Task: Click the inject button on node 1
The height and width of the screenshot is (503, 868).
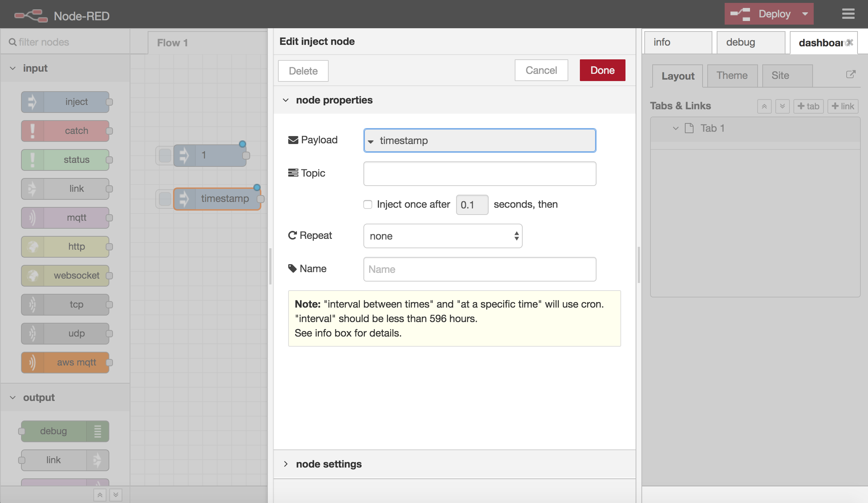Action: (x=165, y=156)
